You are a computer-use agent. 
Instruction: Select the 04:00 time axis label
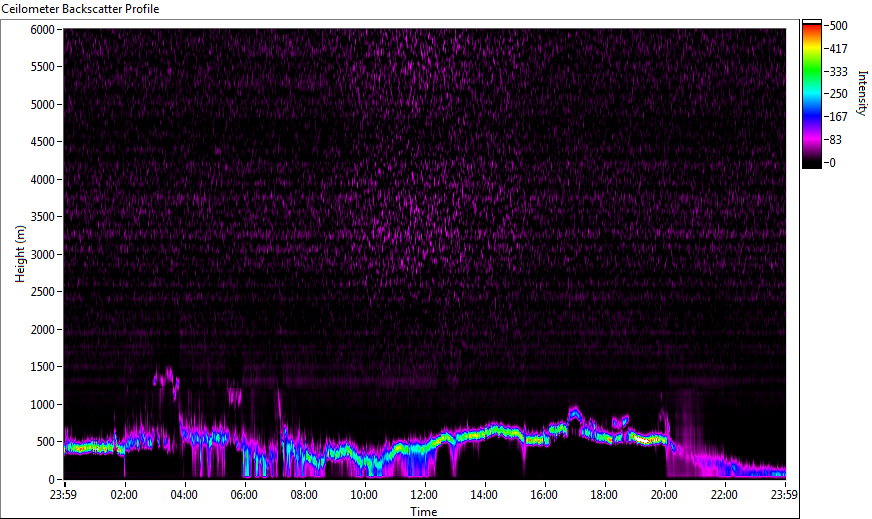pyautogui.click(x=184, y=495)
